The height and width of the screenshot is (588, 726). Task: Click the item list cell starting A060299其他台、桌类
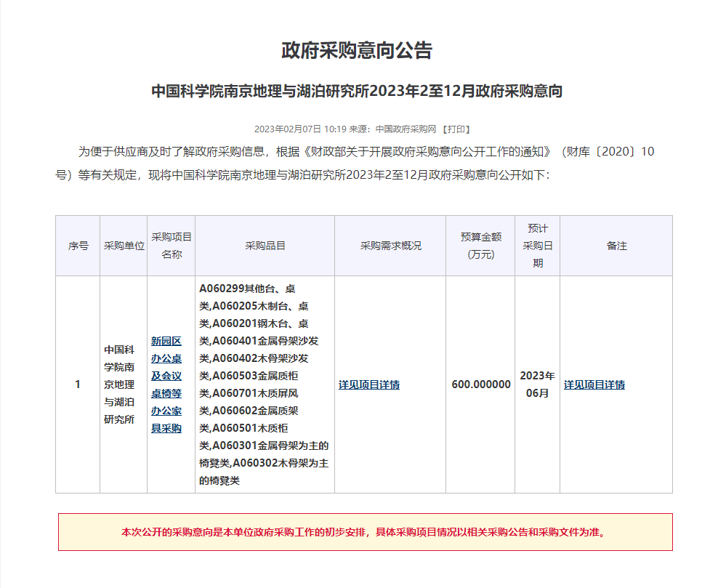coord(265,384)
